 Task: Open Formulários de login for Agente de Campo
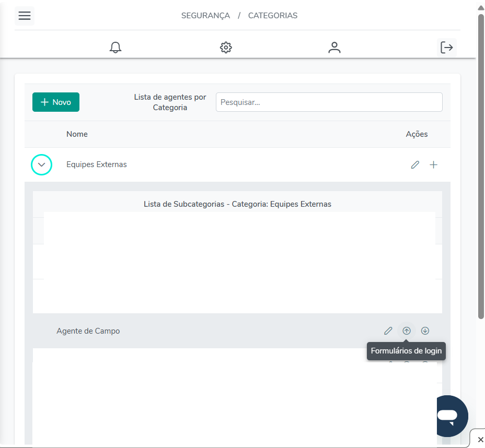pos(407,331)
